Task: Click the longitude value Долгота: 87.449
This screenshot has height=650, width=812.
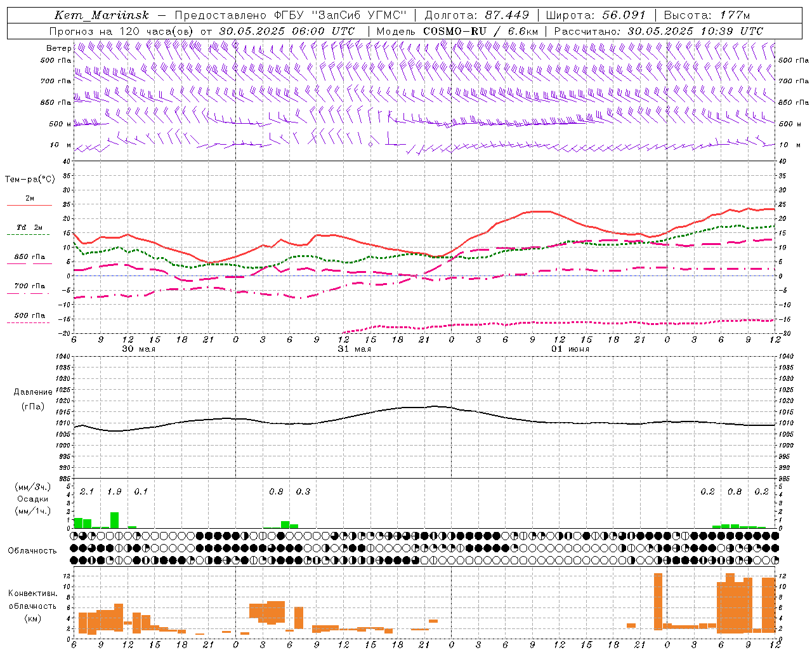Action: 476,15
